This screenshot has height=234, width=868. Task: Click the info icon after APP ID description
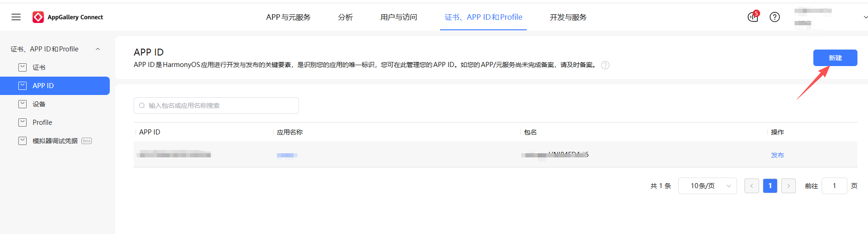[605, 65]
